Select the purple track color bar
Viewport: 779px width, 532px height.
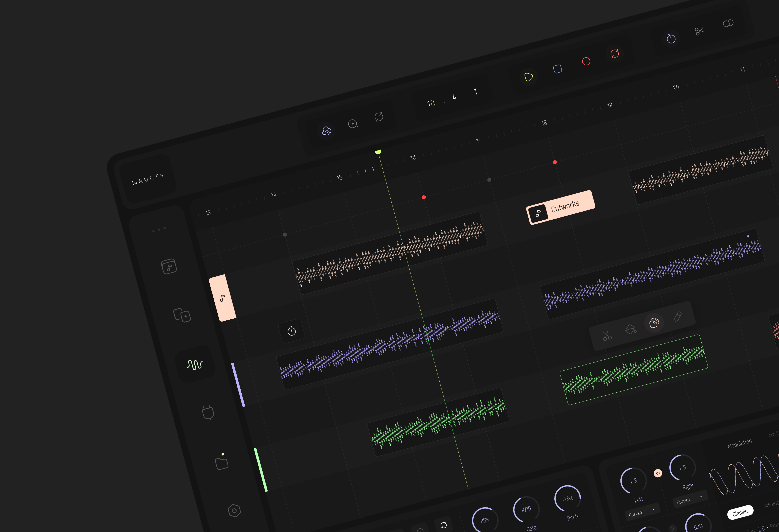coord(238,385)
